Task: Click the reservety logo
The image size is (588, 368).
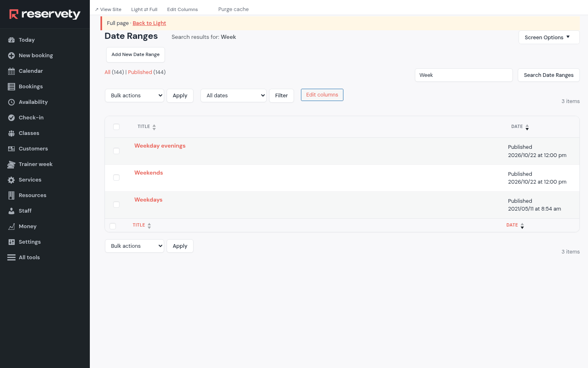Action: click(45, 14)
